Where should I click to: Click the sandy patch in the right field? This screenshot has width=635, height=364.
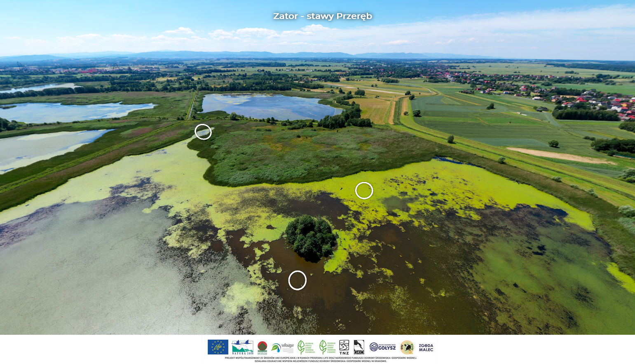[x=556, y=155]
